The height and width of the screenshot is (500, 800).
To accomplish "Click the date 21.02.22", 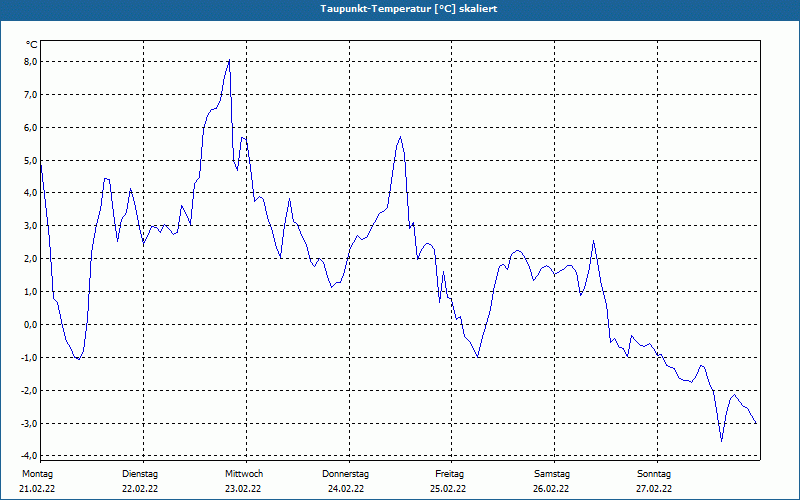I will click(x=37, y=489).
